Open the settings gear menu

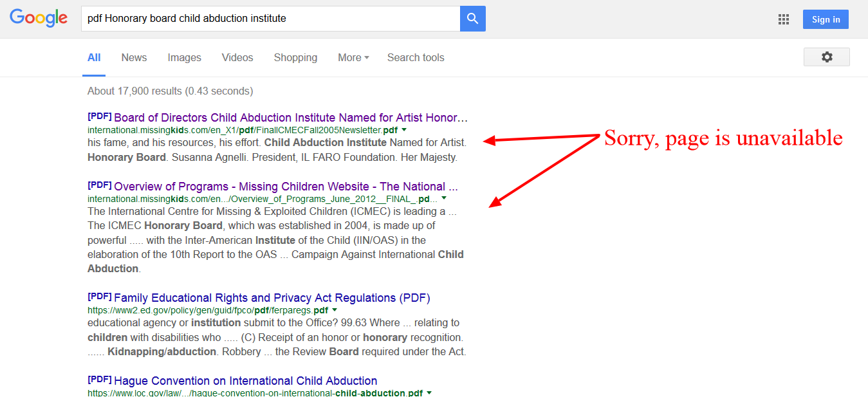827,57
